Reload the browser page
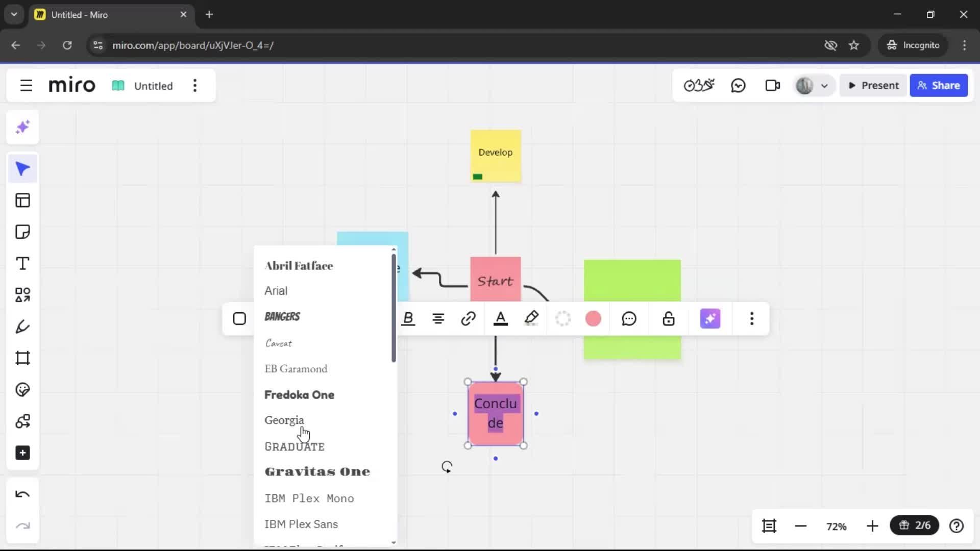Viewport: 980px width, 551px height. click(67, 45)
